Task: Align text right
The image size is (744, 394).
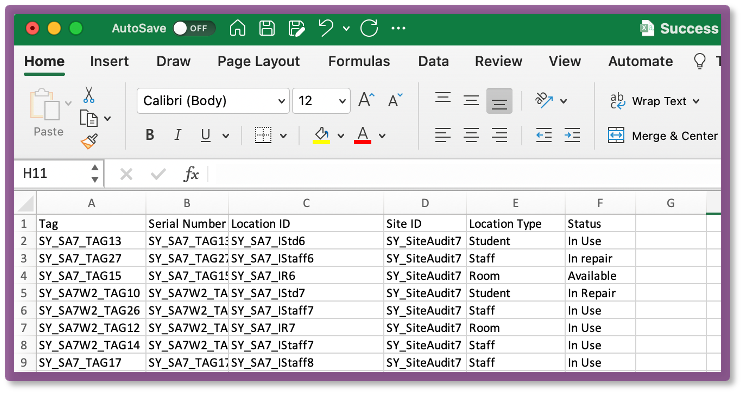Action: (499, 135)
